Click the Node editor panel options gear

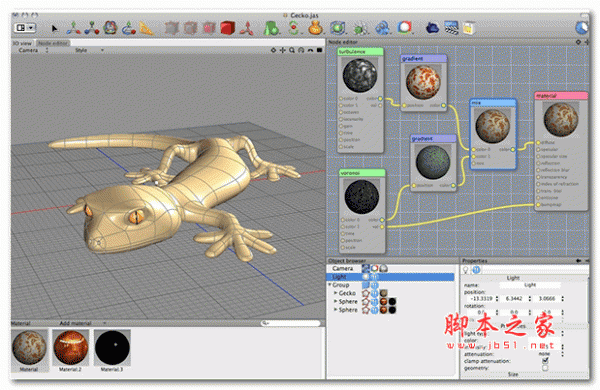(x=578, y=42)
